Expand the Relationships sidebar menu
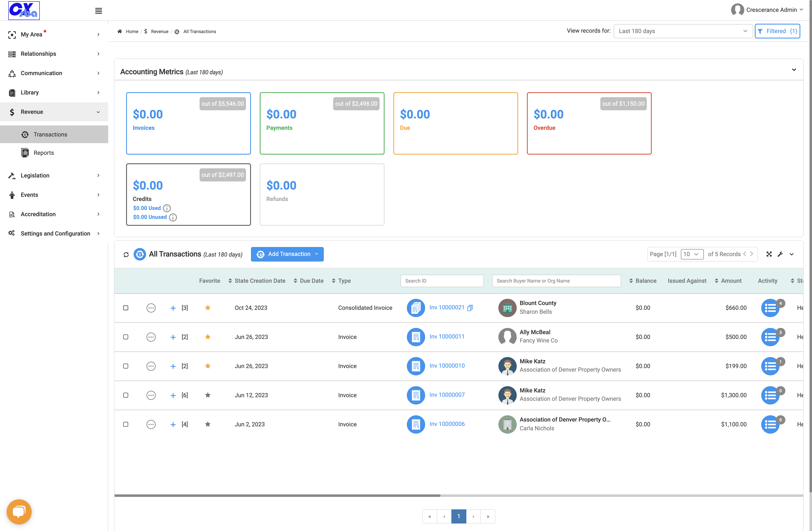The image size is (812, 531). click(54, 54)
